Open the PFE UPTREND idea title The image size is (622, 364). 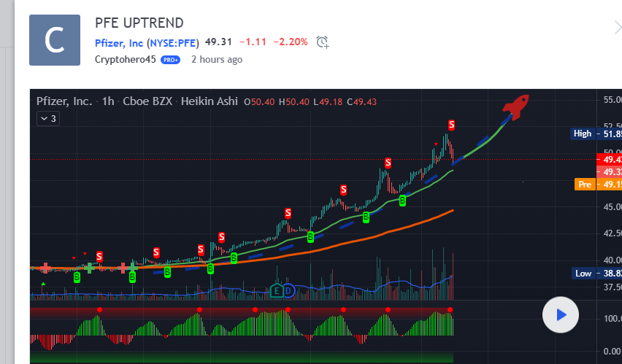pyautogui.click(x=139, y=23)
